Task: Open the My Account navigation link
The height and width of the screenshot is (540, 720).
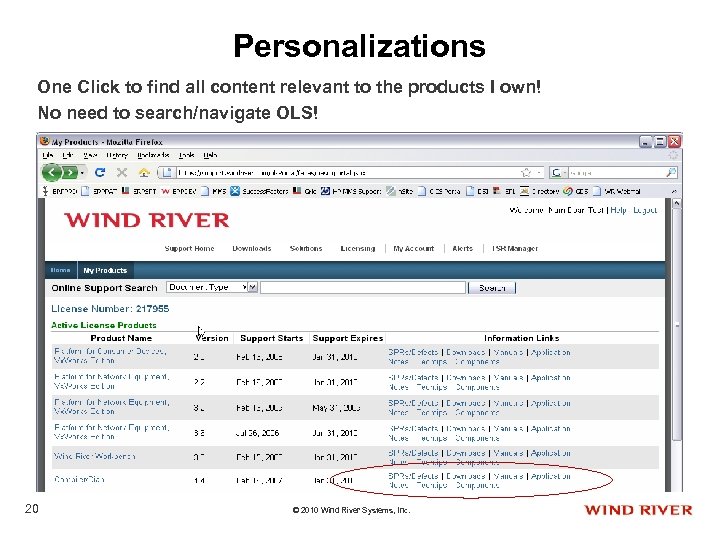Action: 414,248
